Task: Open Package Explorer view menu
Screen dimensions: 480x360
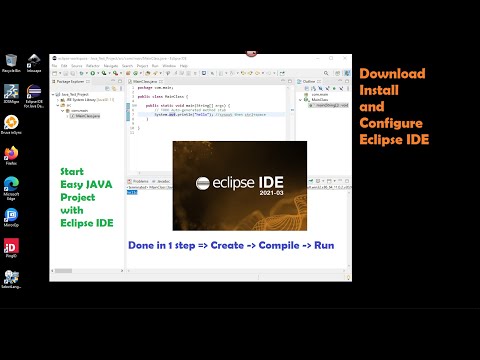Action: [121, 89]
